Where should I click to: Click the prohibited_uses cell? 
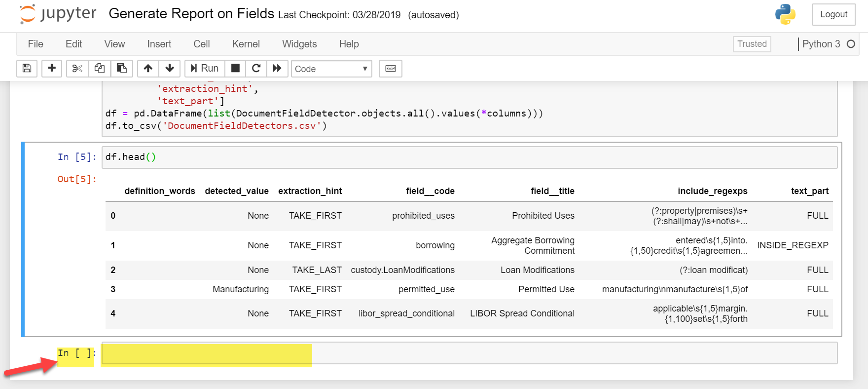click(x=423, y=216)
